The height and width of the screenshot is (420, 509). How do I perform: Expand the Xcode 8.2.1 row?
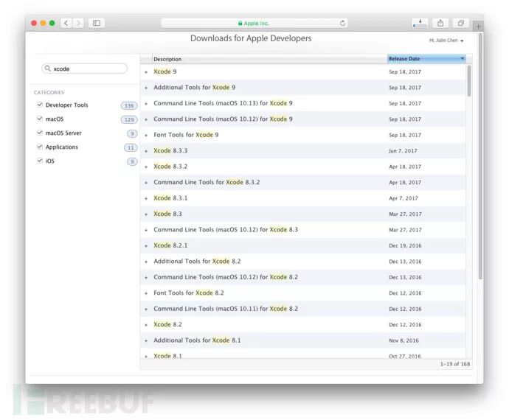(x=146, y=246)
